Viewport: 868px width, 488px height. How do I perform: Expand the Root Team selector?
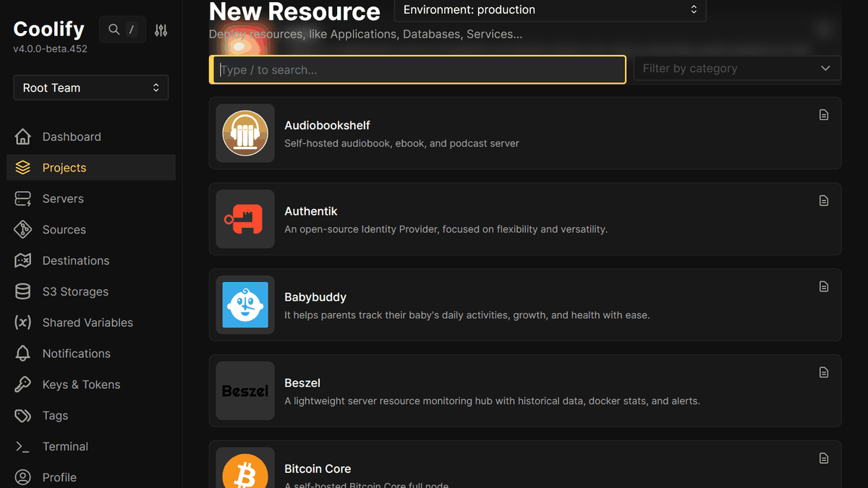coord(91,87)
